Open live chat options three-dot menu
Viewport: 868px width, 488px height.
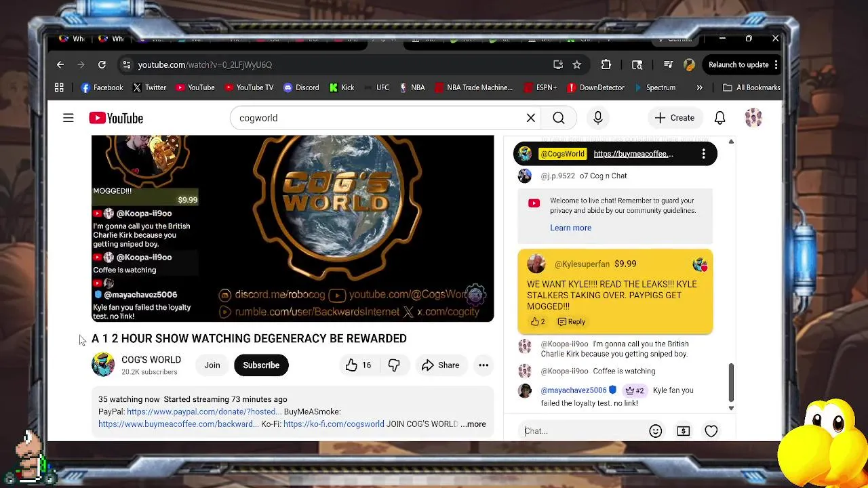(703, 154)
